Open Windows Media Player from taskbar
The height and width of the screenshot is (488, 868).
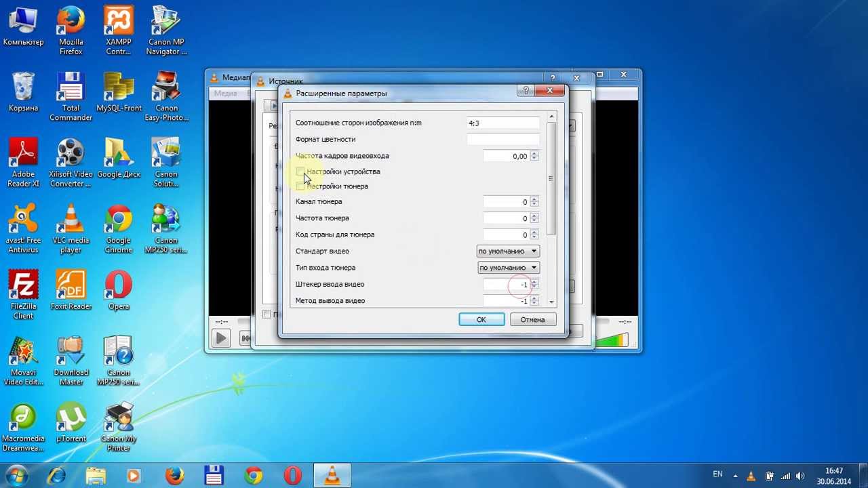[x=134, y=476]
